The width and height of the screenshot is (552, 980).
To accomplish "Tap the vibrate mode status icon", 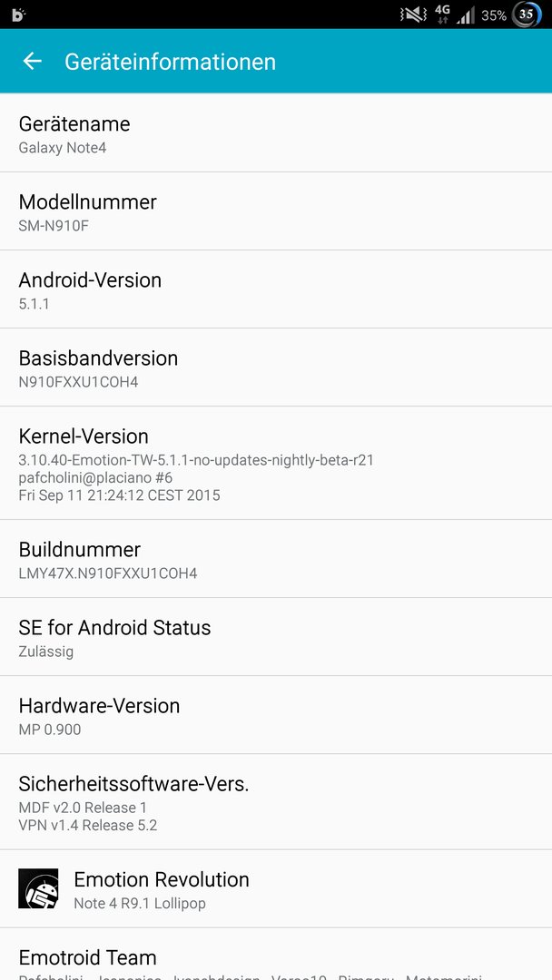I will coord(413,15).
